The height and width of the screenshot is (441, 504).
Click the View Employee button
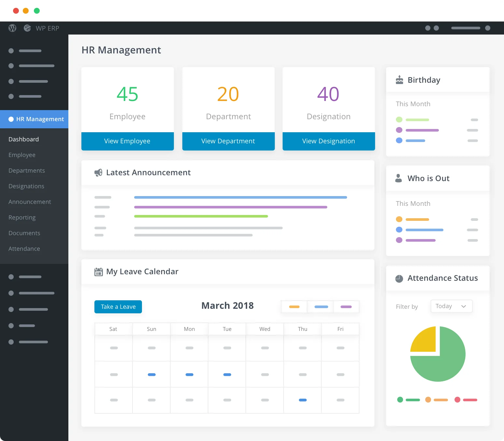(x=127, y=141)
